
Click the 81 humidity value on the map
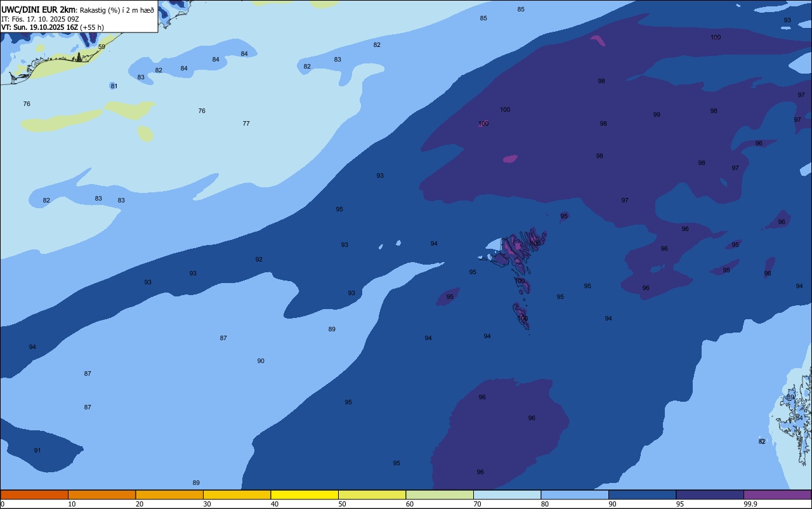tap(114, 86)
